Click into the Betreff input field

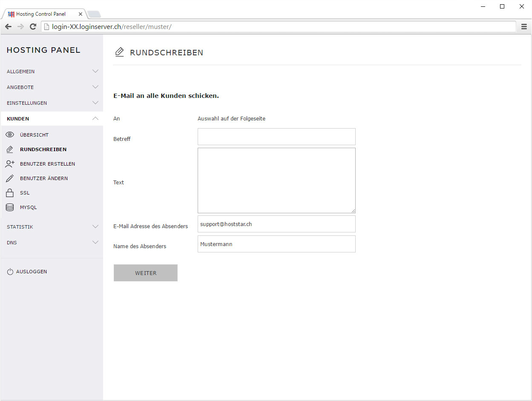(x=276, y=137)
